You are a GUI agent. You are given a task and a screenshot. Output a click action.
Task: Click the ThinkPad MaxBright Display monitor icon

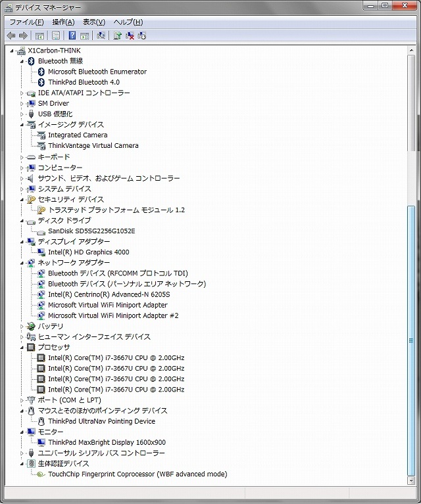pos(41,442)
